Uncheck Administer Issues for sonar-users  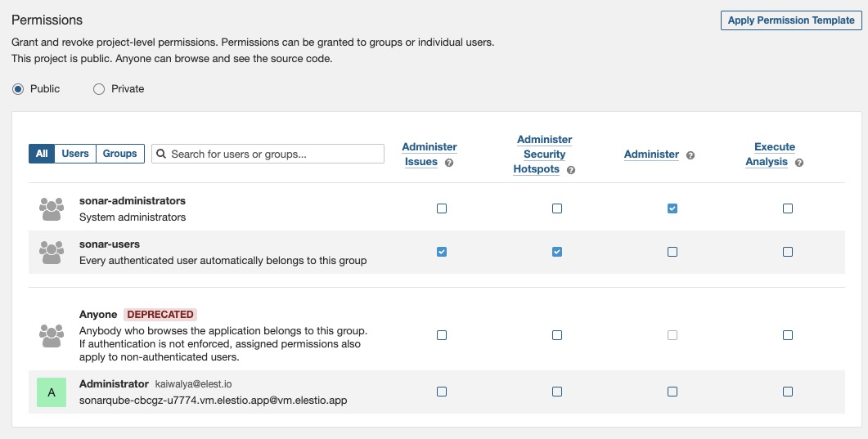(442, 252)
